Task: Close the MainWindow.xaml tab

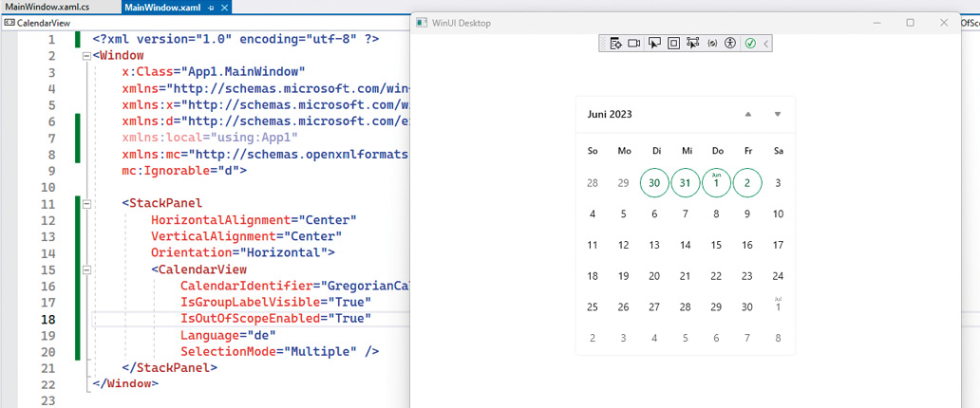Action: point(226,8)
